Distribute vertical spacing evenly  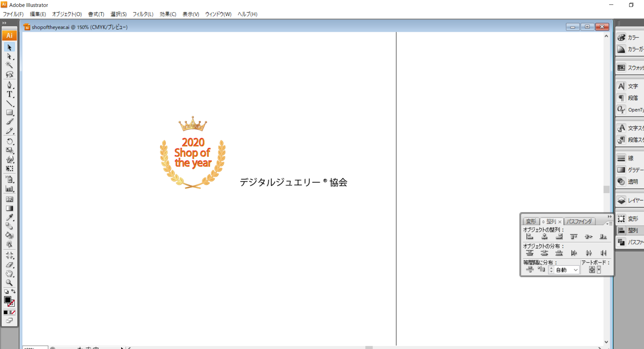tap(530, 270)
